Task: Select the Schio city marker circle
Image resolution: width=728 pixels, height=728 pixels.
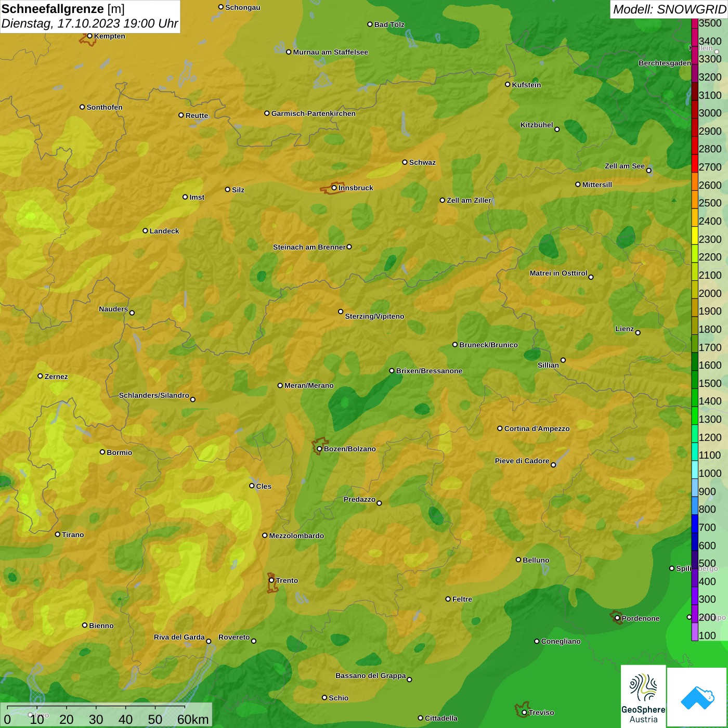Action: pos(324,697)
